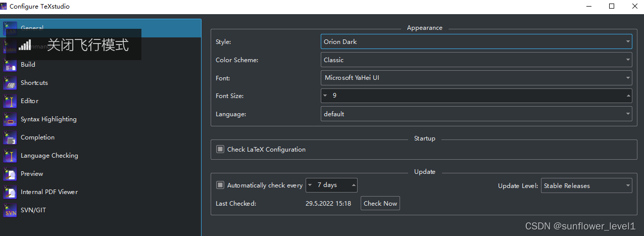Open the Update Level dropdown
Viewport: 644px width, 236px height.
pos(586,185)
